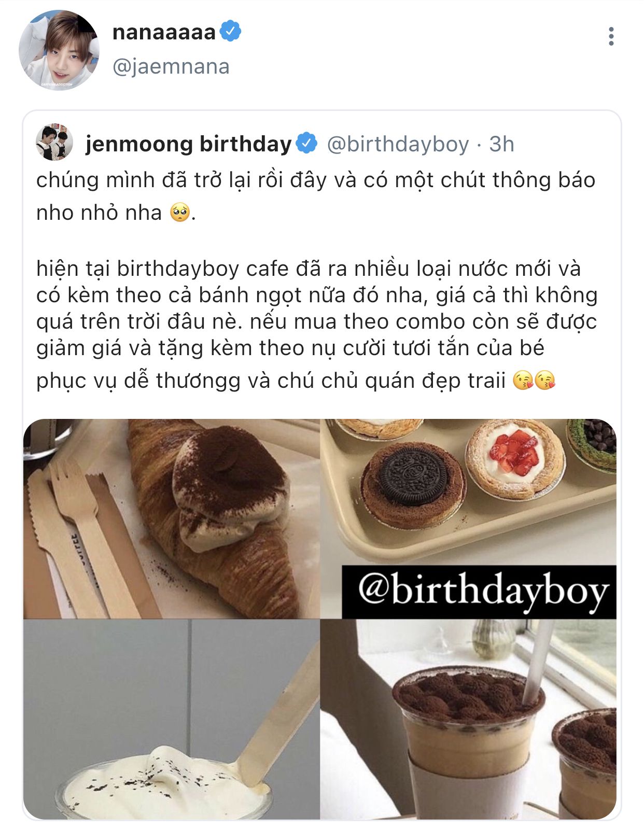
Task: Click the kissing face emojis ending the tweet
Action: coord(534,381)
